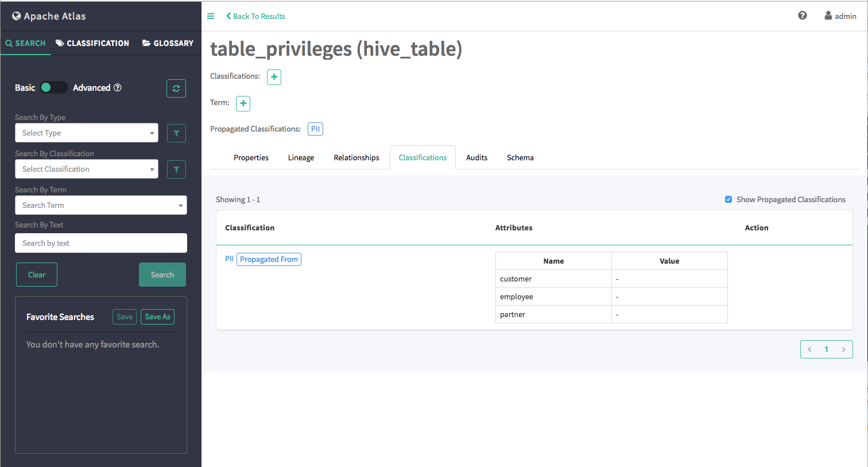Open the PII link in the table

229,259
